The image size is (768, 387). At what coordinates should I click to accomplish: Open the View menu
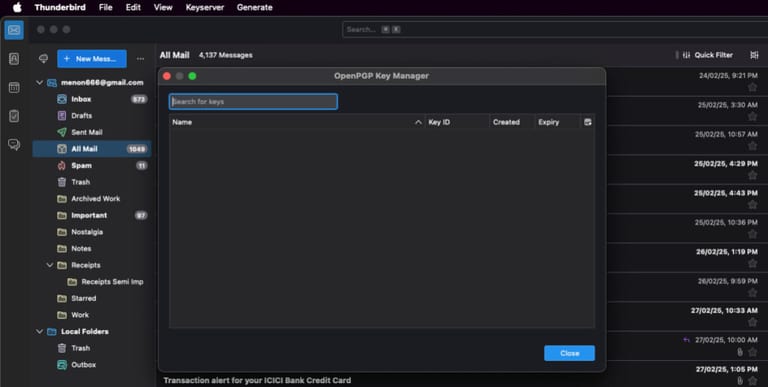click(163, 7)
